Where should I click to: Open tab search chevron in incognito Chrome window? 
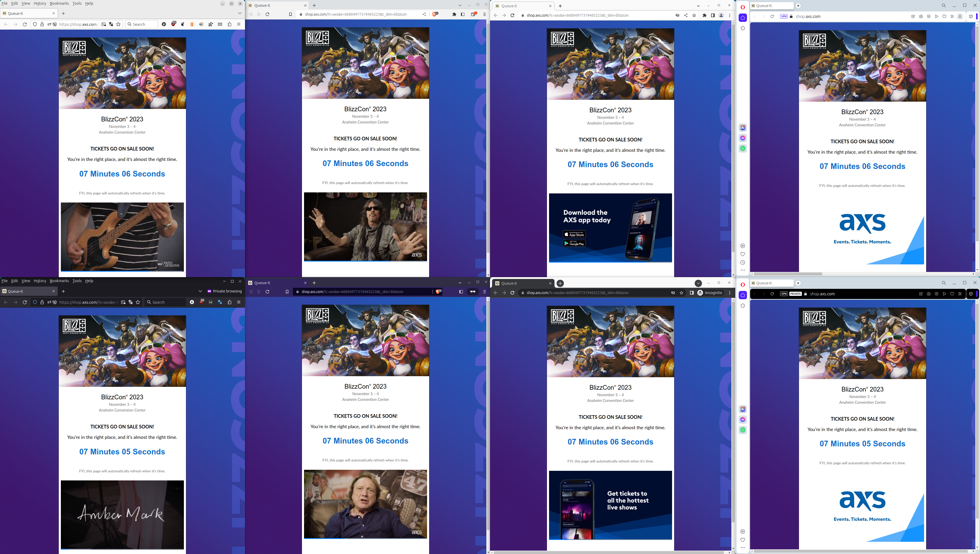point(698,283)
